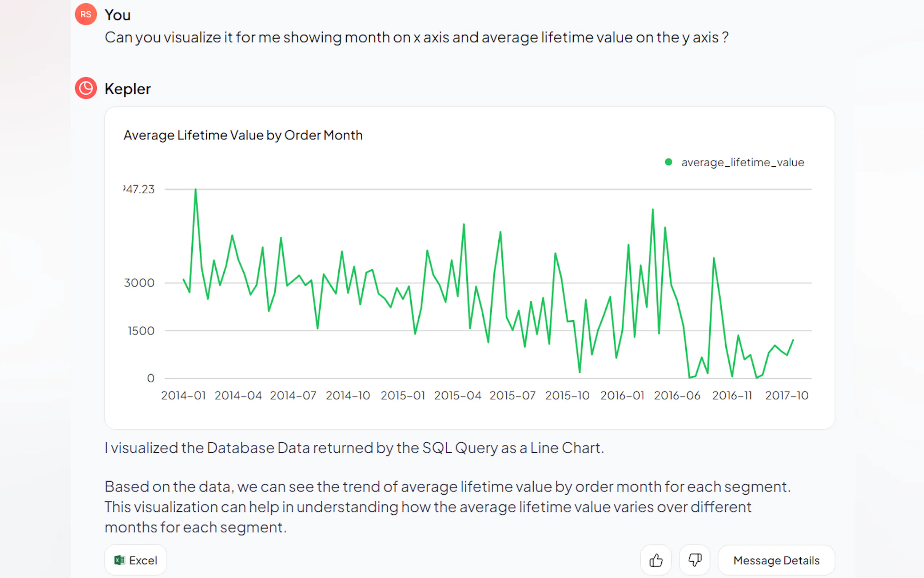924x578 pixels.
Task: Click the Kepler sender name
Action: pyautogui.click(x=128, y=89)
